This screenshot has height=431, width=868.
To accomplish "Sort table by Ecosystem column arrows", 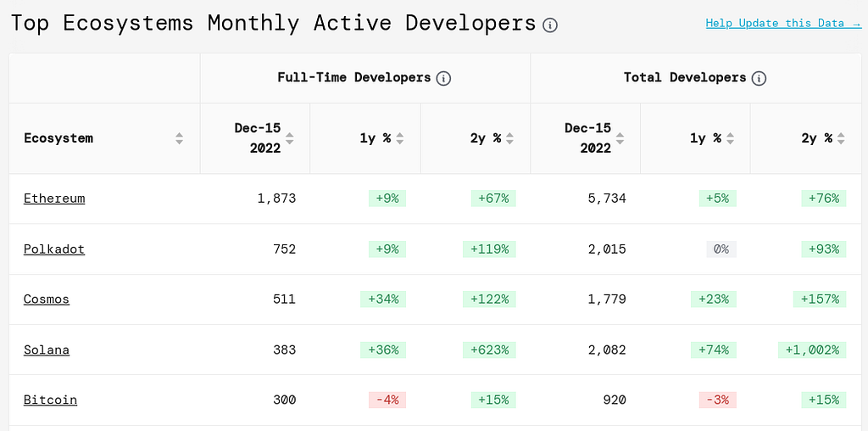I will (x=179, y=138).
